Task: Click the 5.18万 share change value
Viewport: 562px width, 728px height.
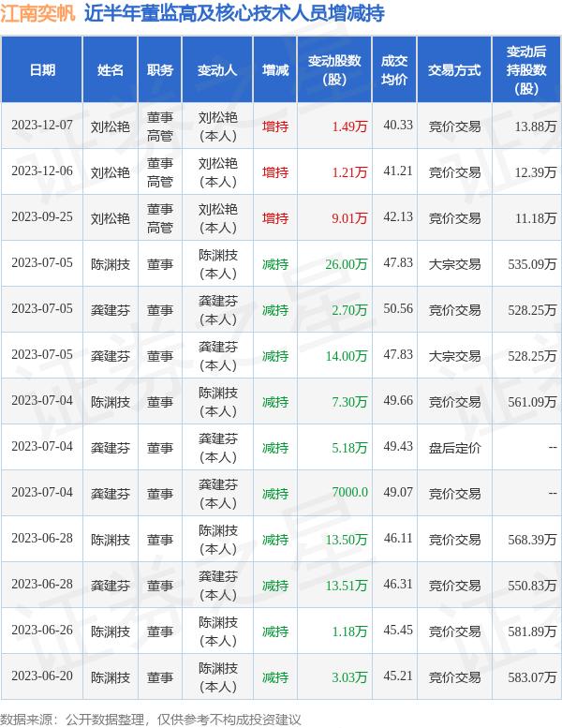Action: 349,448
